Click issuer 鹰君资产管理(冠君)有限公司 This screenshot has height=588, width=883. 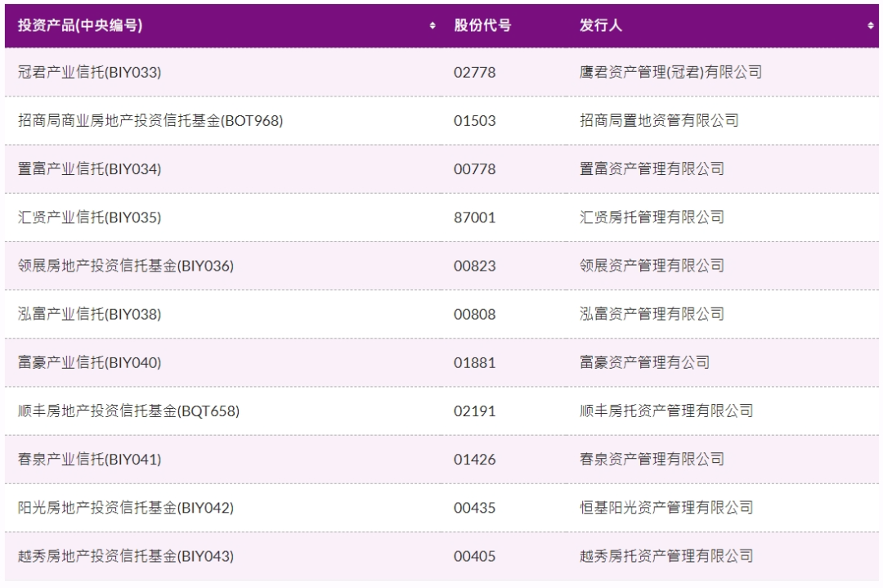pos(670,72)
